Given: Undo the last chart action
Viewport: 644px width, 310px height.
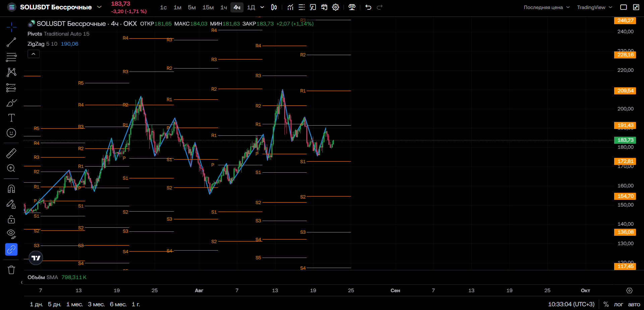Looking at the screenshot, I should click(368, 7).
